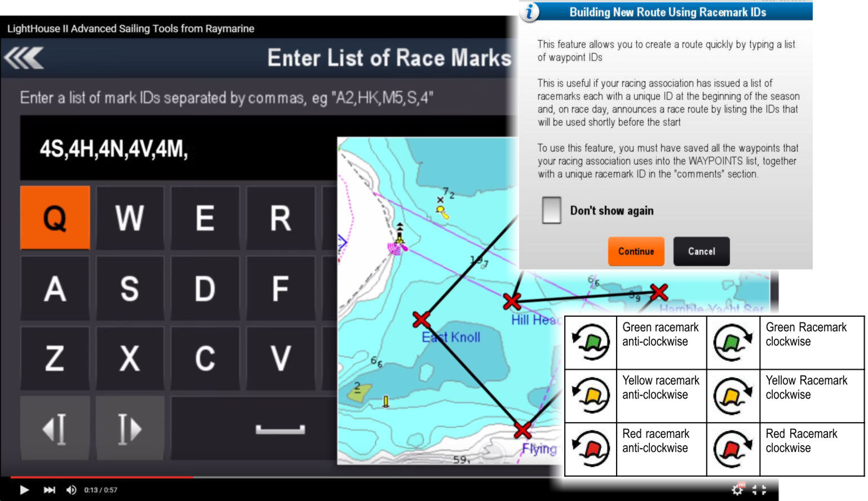Seek on the red video progress bar
Screen dimensions: 868x501
click(x=101, y=477)
